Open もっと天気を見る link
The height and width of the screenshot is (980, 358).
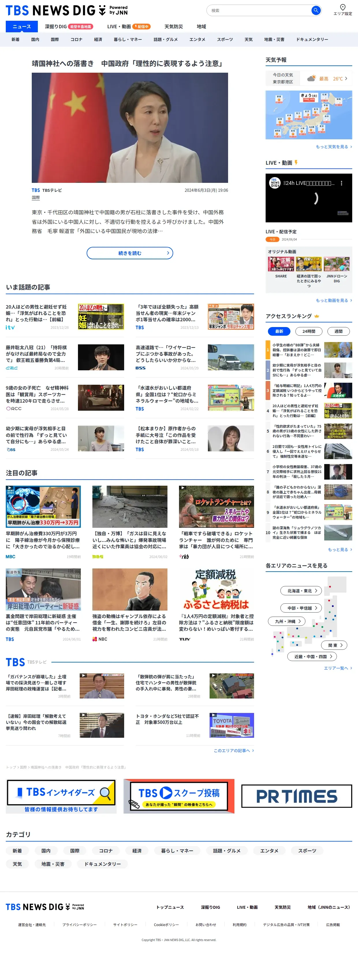pos(334,147)
